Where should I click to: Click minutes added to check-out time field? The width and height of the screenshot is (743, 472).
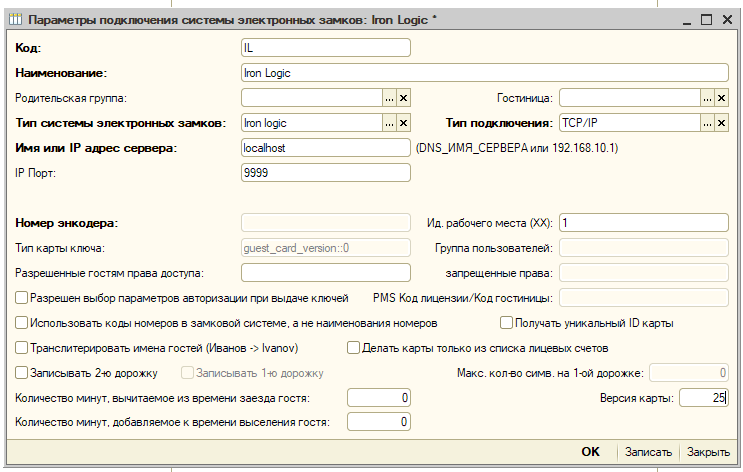(x=379, y=422)
